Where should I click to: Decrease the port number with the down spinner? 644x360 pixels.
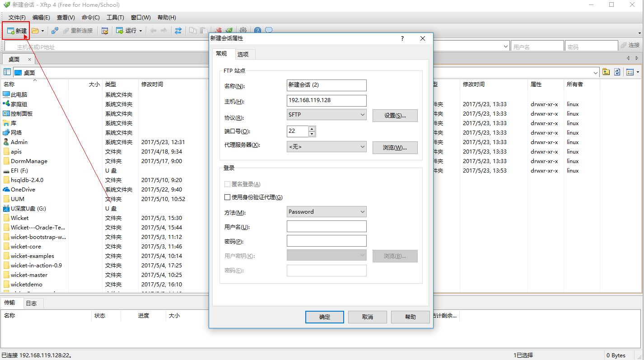(x=312, y=134)
